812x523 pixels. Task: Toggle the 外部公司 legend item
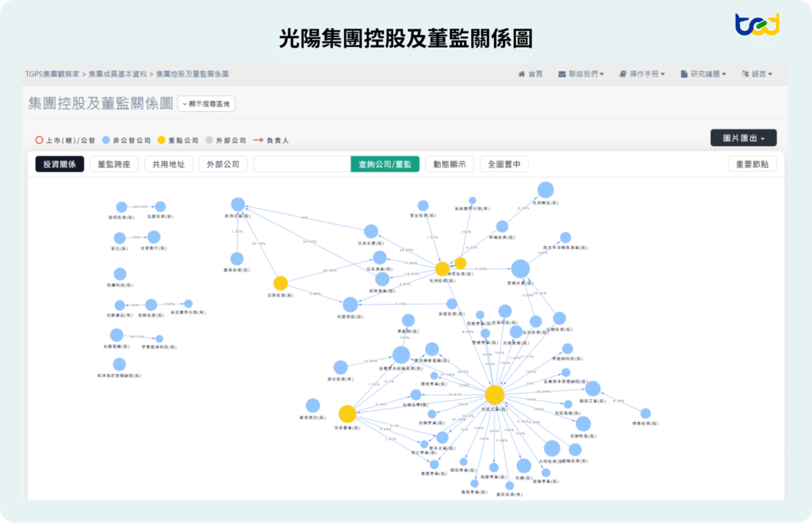click(x=226, y=140)
